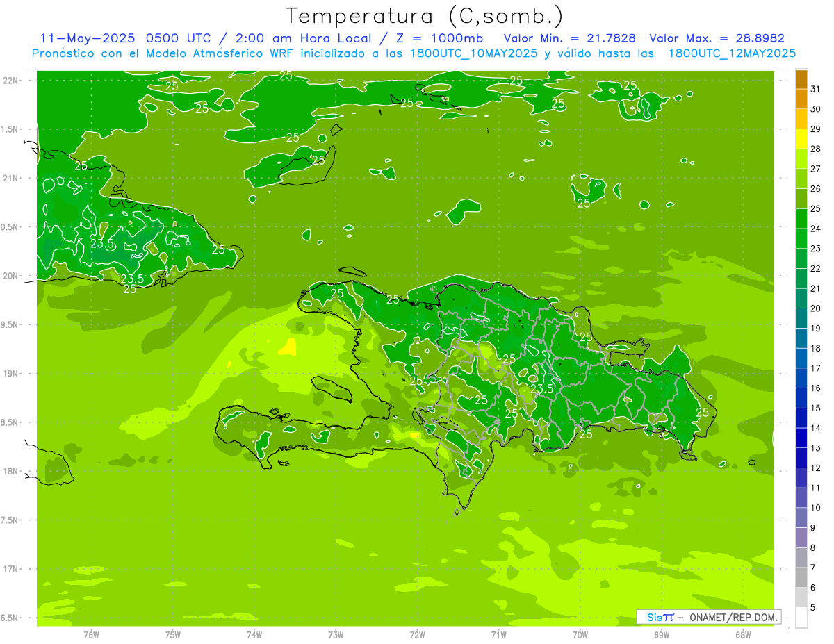This screenshot has height=644, width=834.
Task: Click the "Temperatura (C,somb.)" map title
Action: [x=425, y=16]
